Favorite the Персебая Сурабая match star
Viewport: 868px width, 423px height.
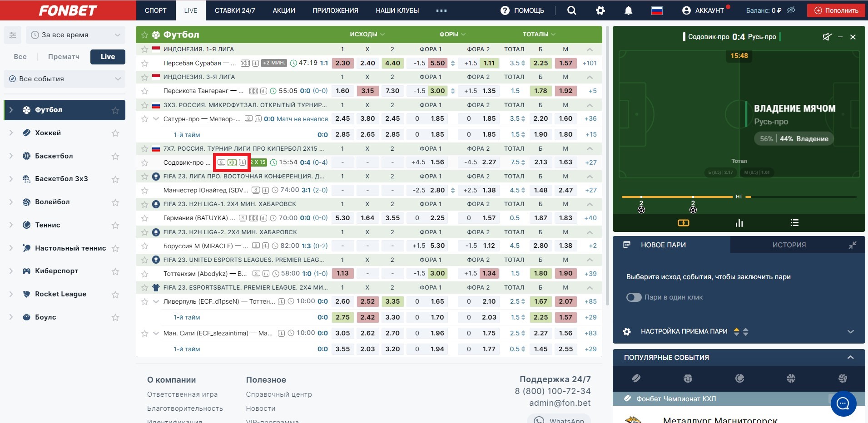pos(144,64)
